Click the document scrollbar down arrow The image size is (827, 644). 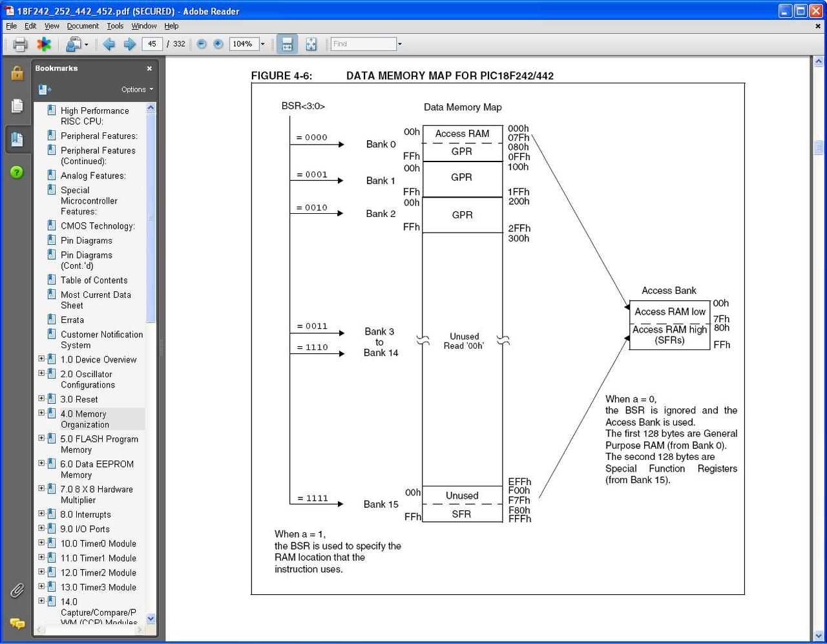(x=818, y=636)
